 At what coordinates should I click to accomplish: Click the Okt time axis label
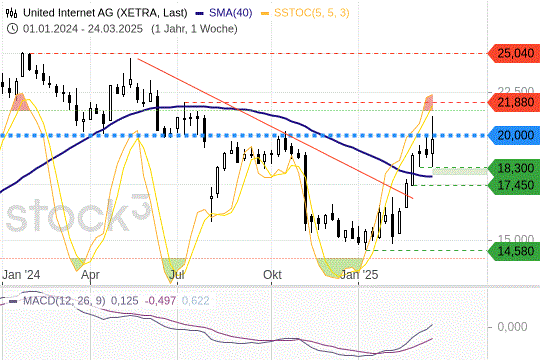pos(272,275)
